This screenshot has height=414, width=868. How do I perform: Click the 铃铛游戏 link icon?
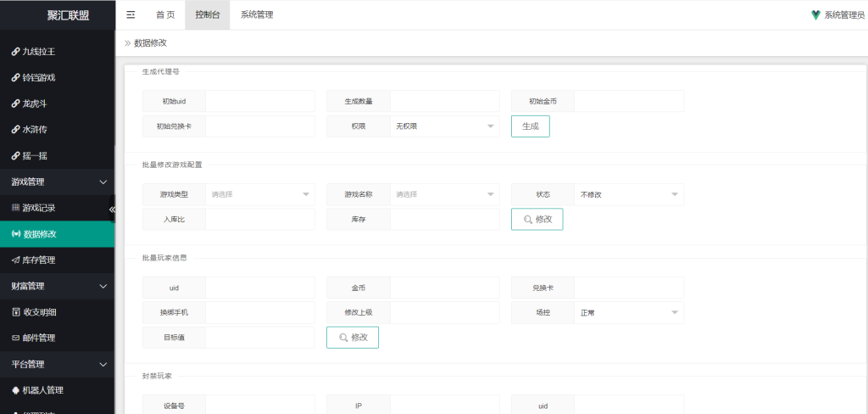point(15,77)
